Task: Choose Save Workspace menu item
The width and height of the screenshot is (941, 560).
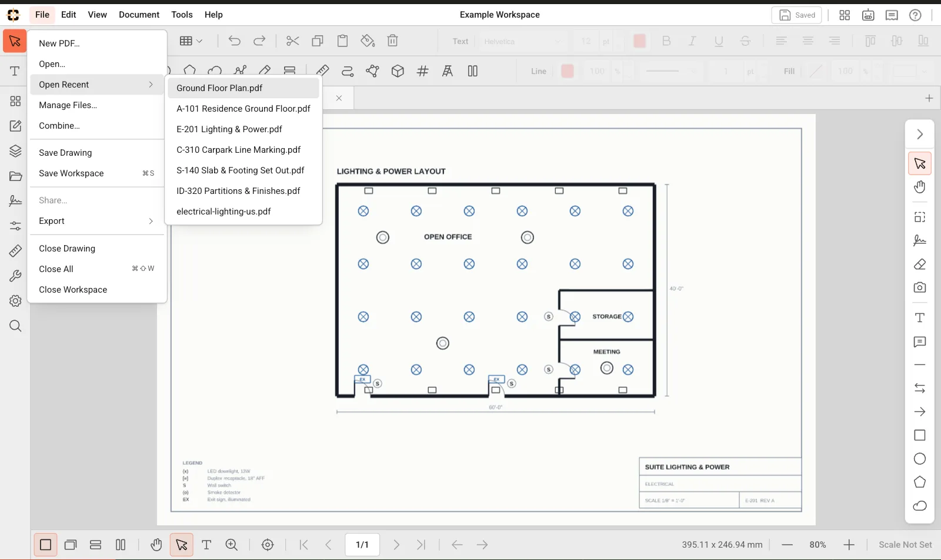Action: pyautogui.click(x=96, y=173)
